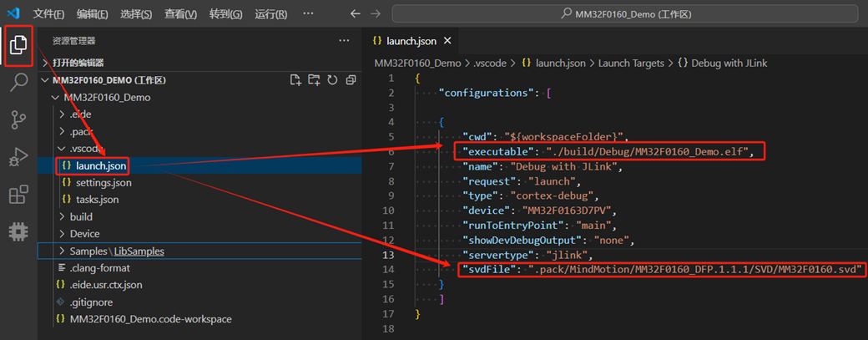Open settings.json in the file tree
The height and width of the screenshot is (340, 868).
pos(103,182)
